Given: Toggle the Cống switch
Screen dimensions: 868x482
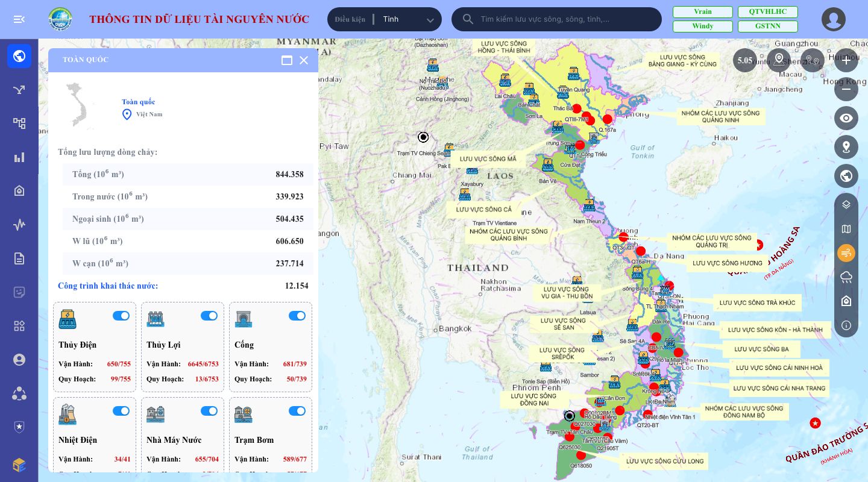Looking at the screenshot, I should [297, 316].
